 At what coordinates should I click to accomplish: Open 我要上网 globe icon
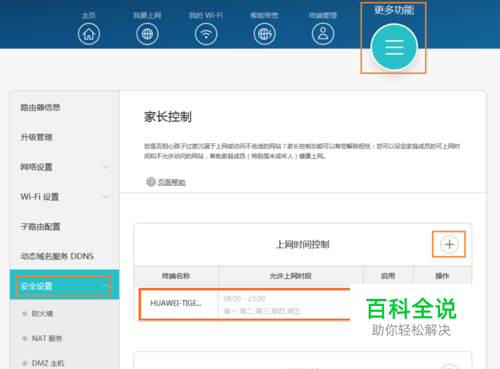pos(147,34)
